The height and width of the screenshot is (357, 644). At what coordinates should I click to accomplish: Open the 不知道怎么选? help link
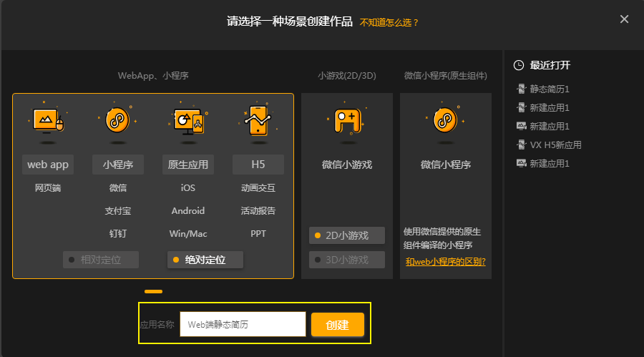[389, 23]
